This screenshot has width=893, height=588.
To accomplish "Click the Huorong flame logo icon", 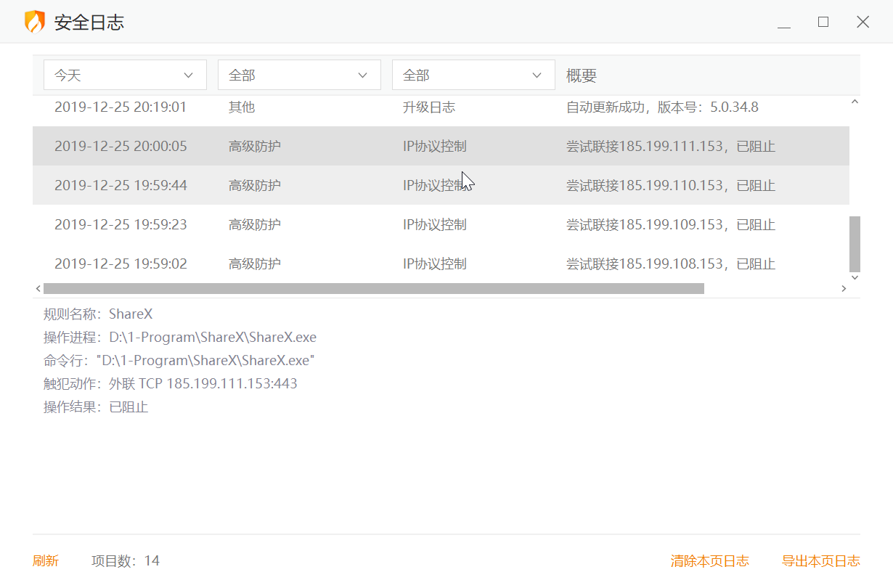I will pyautogui.click(x=34, y=22).
